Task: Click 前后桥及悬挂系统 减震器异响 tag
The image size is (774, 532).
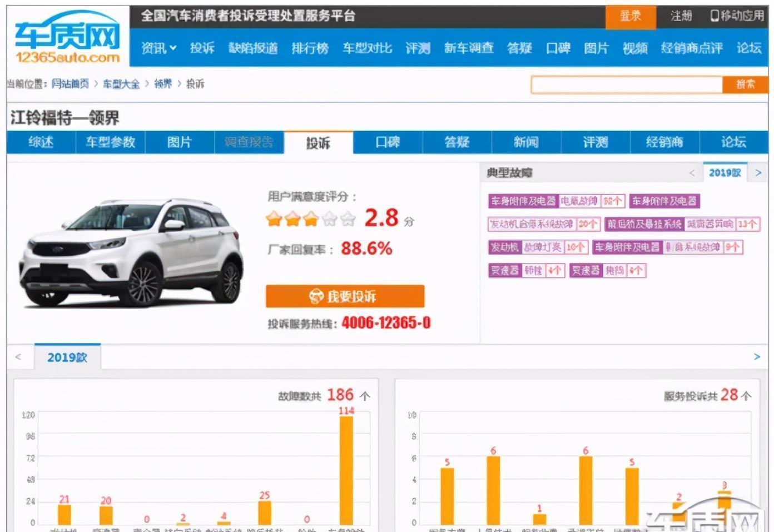Action: 682,224
